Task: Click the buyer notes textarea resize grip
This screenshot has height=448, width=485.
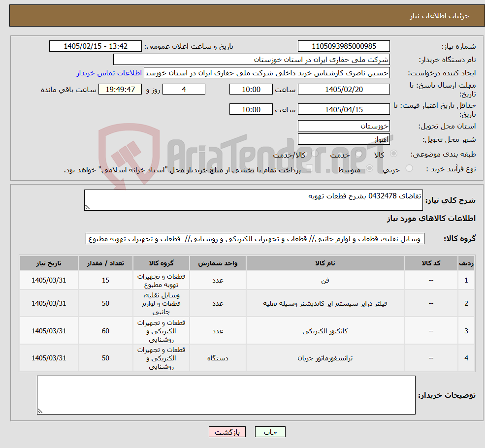Action: tap(40, 411)
